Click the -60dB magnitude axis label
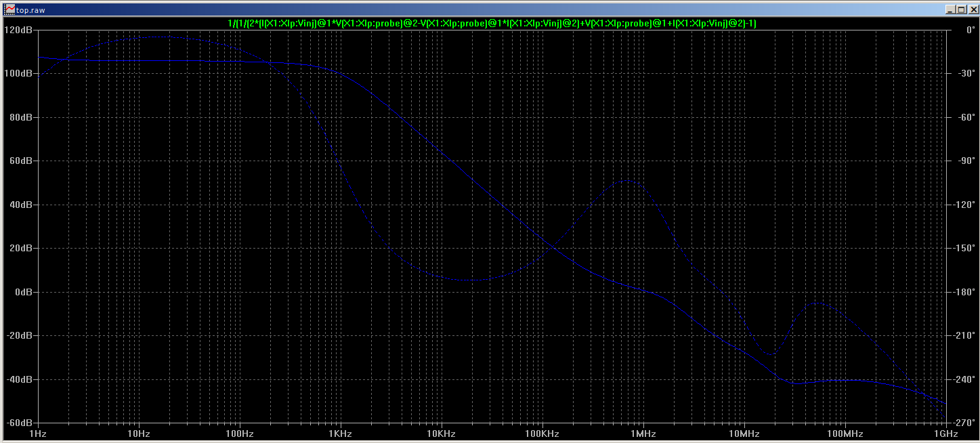This screenshot has height=443, width=980. (x=19, y=423)
